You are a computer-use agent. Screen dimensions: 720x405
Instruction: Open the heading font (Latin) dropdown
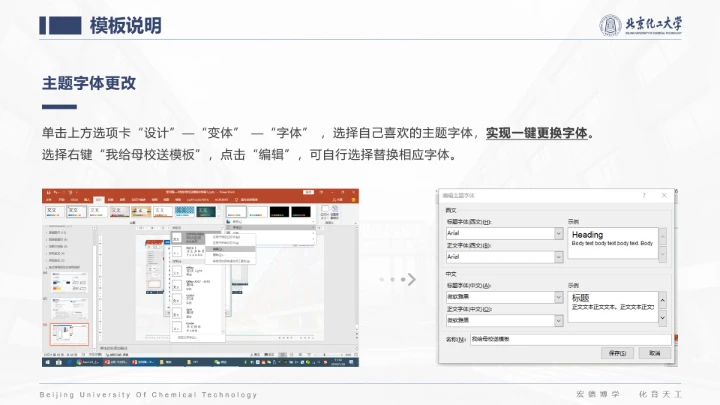click(x=558, y=233)
